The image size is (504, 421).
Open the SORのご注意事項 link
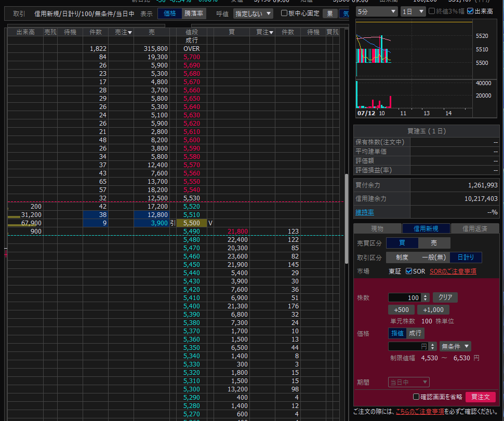pos(453,271)
